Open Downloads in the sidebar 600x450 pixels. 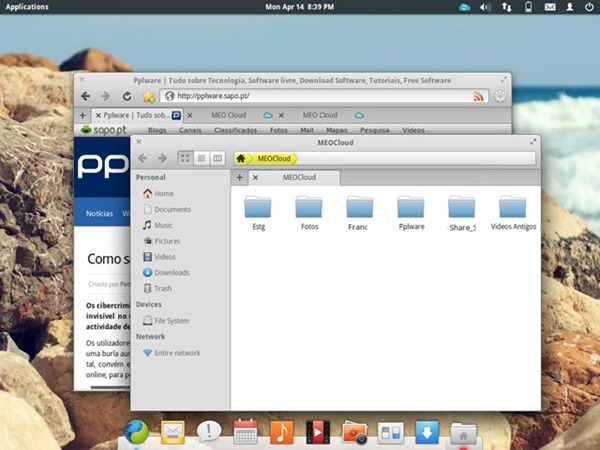point(166,272)
